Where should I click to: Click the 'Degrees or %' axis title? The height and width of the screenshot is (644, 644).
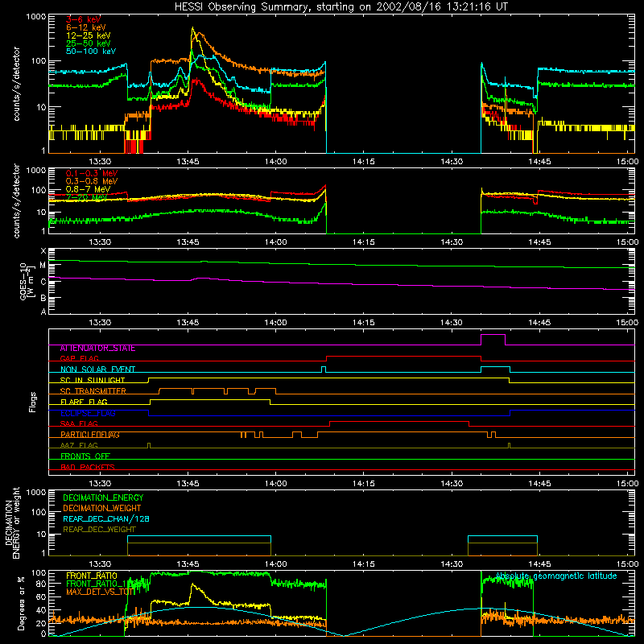click(x=21, y=604)
